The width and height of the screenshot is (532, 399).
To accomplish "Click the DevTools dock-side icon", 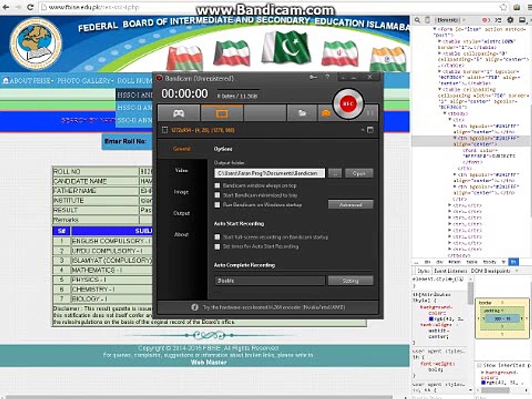I will tap(522, 21).
